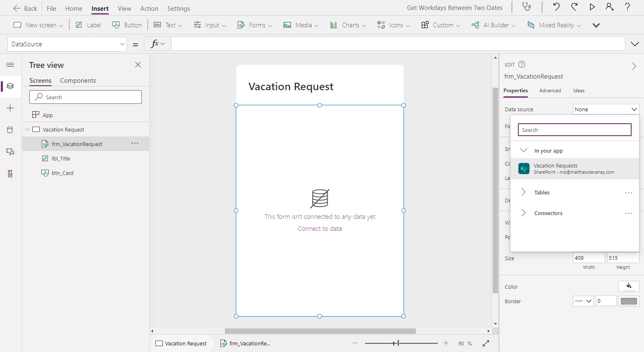Open the Advanced tools pane
Screen dimensions: 644x352
[x=10, y=174]
